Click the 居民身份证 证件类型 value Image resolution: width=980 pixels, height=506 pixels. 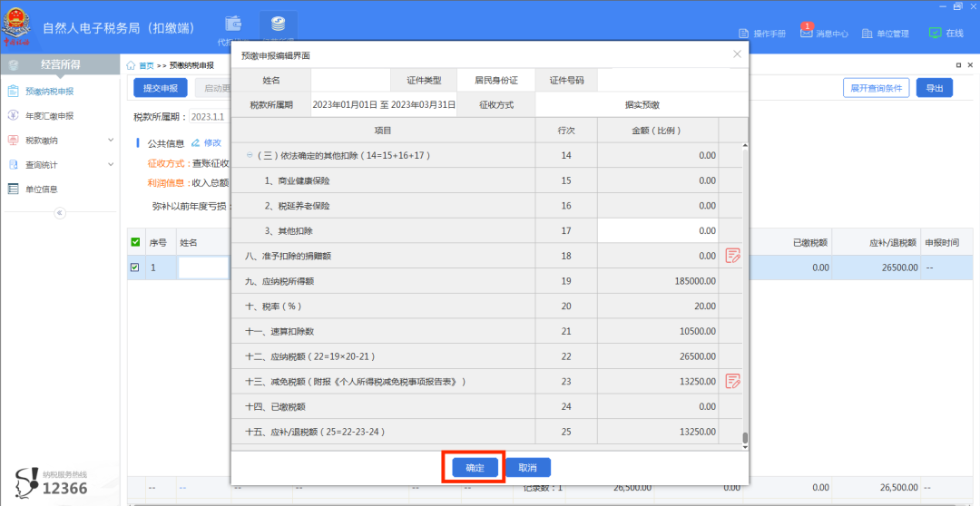pyautogui.click(x=495, y=80)
